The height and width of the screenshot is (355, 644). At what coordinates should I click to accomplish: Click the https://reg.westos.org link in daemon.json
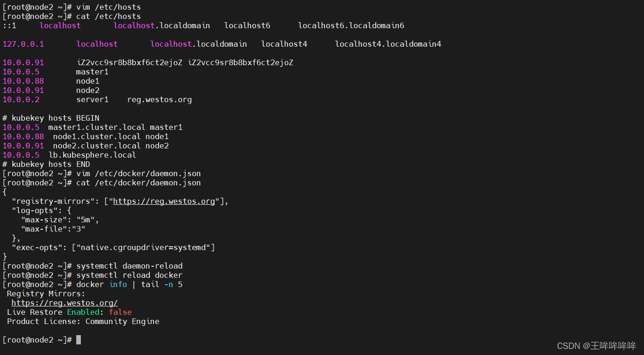point(164,201)
